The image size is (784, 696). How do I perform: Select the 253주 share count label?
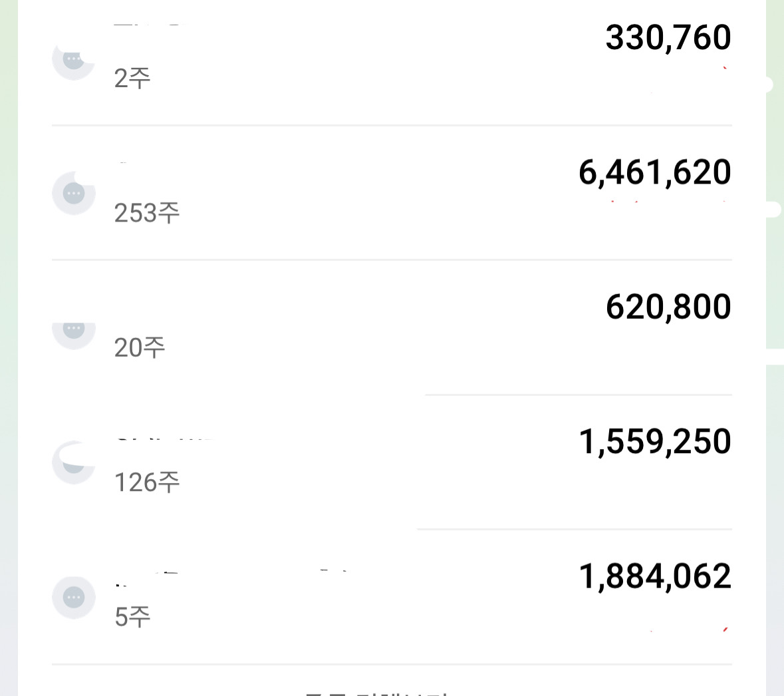point(147,213)
